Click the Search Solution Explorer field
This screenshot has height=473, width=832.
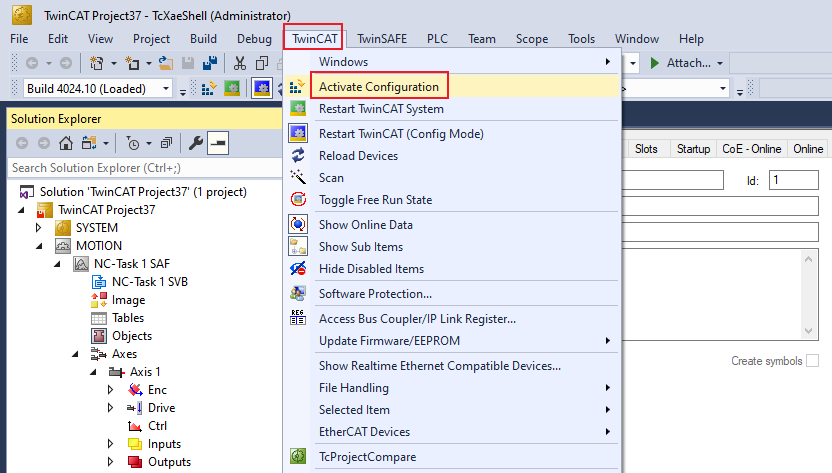pos(144,168)
